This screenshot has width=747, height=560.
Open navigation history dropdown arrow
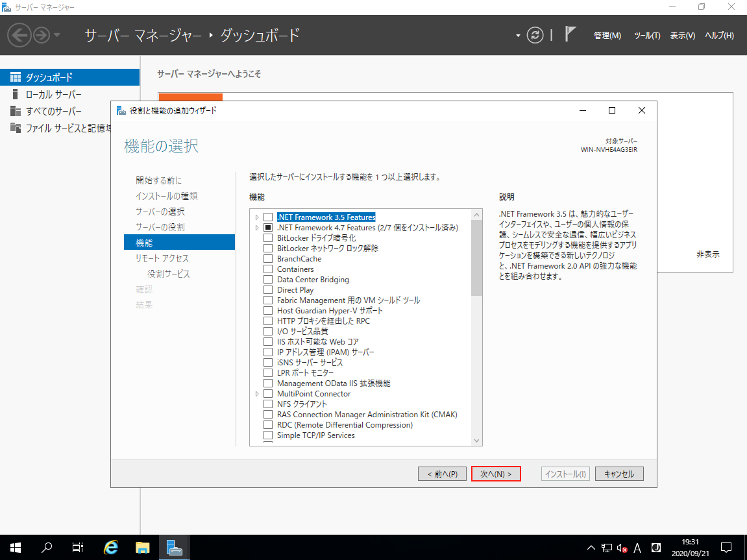(x=56, y=35)
